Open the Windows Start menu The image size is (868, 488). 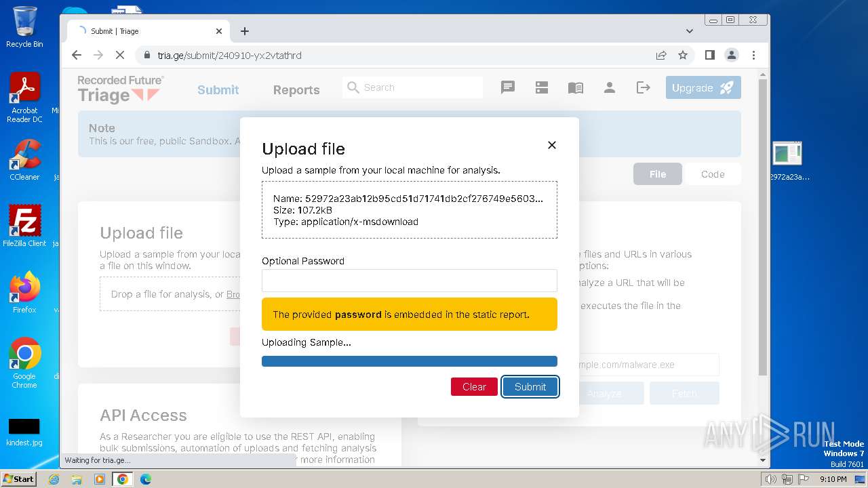(x=18, y=479)
